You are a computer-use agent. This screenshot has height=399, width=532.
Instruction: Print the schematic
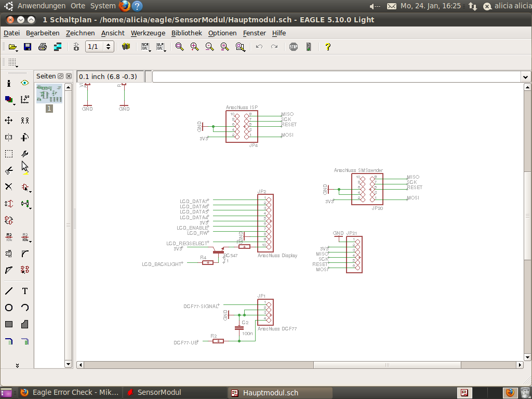pos(43,47)
